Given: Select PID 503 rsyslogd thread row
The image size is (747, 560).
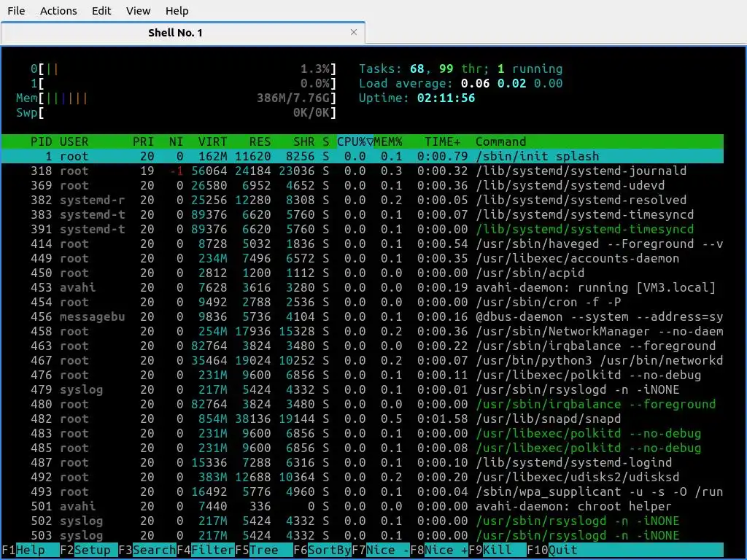Looking at the screenshot, I should (x=363, y=535).
